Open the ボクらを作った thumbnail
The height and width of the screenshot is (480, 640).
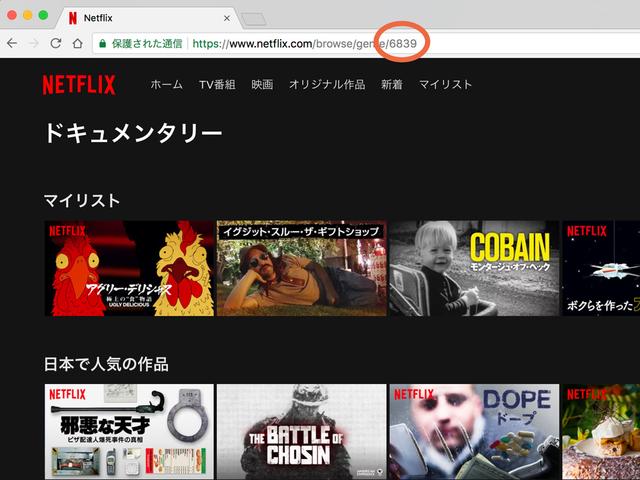pos(601,268)
